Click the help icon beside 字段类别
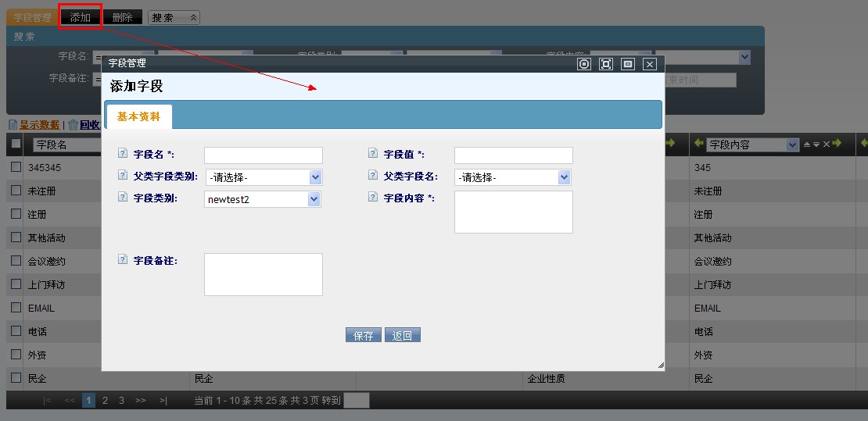 (122, 198)
